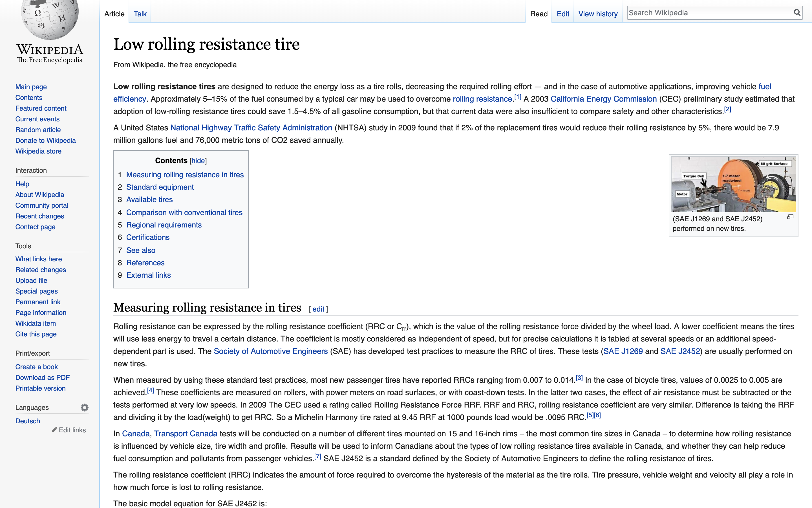This screenshot has height=508, width=812.
Task: Jump to See also section
Action: pyautogui.click(x=141, y=250)
